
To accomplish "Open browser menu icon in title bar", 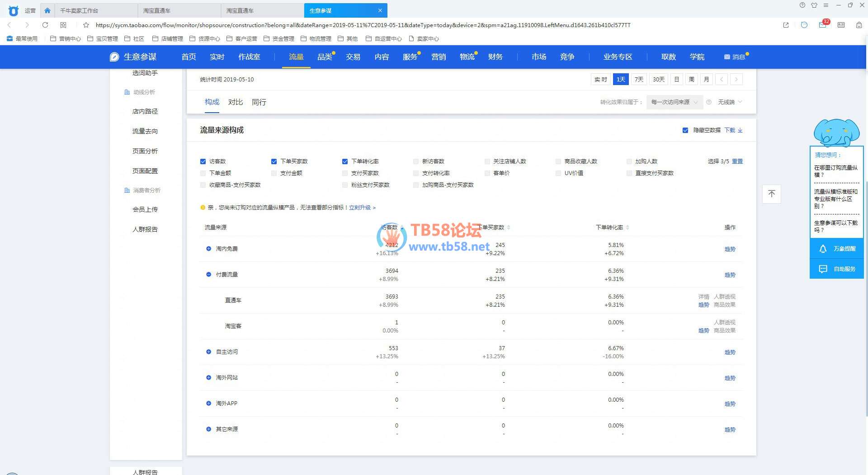I will (x=826, y=5).
